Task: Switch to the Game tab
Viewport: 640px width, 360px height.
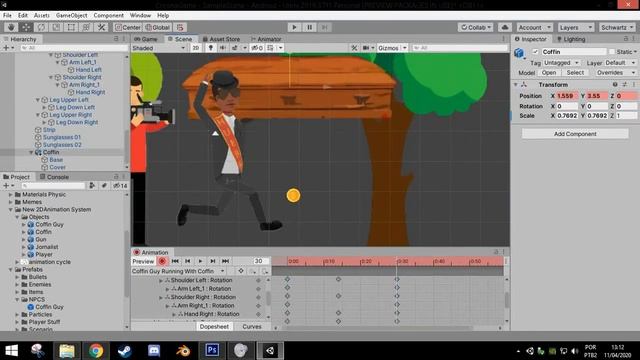Action: tap(146, 39)
